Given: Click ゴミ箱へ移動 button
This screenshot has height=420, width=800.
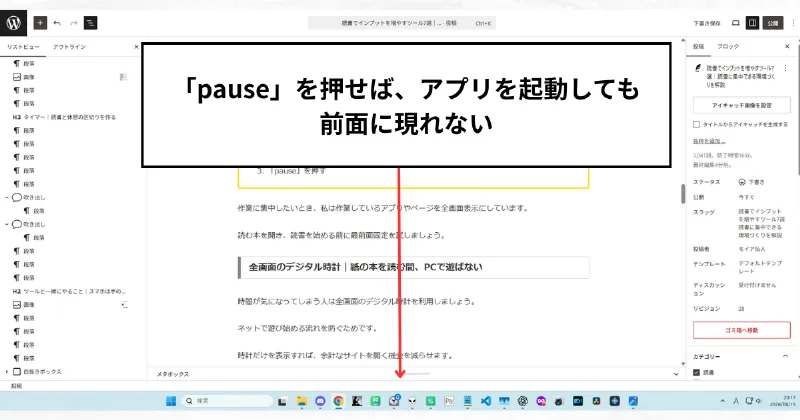Looking at the screenshot, I should [x=742, y=330].
